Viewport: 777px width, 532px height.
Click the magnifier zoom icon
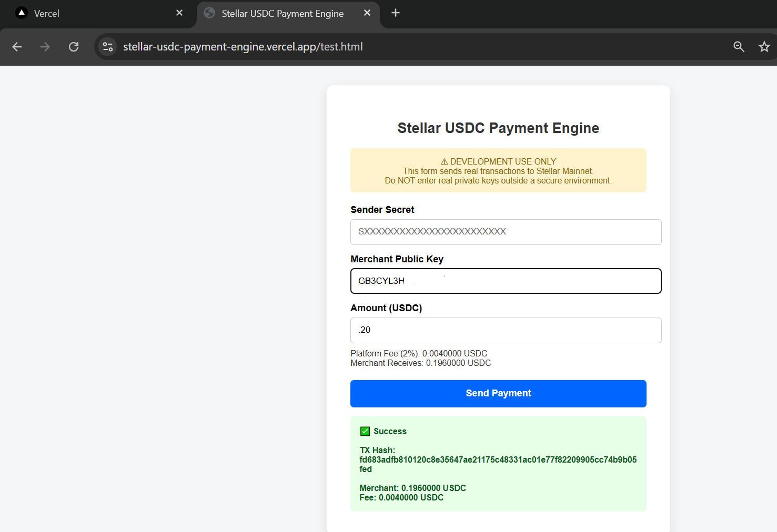(x=739, y=47)
